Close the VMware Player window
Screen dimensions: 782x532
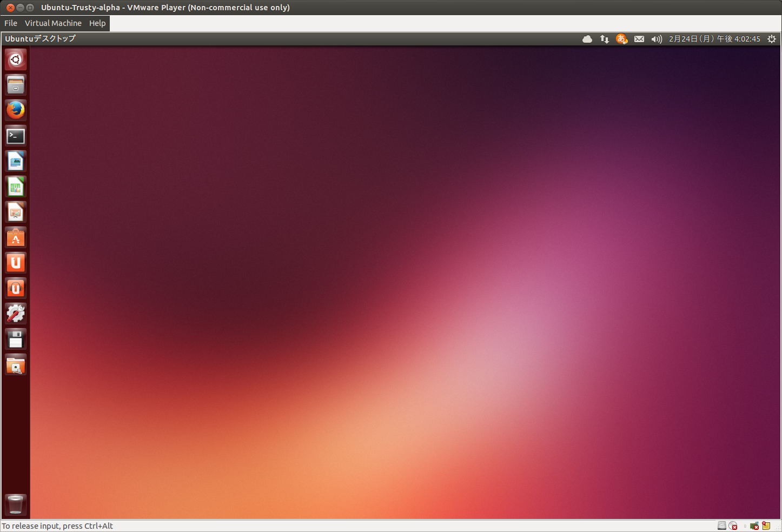coord(10,8)
